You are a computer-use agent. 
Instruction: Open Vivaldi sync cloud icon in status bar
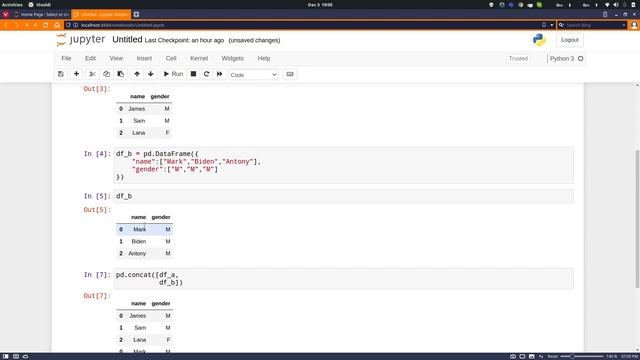point(25,356)
